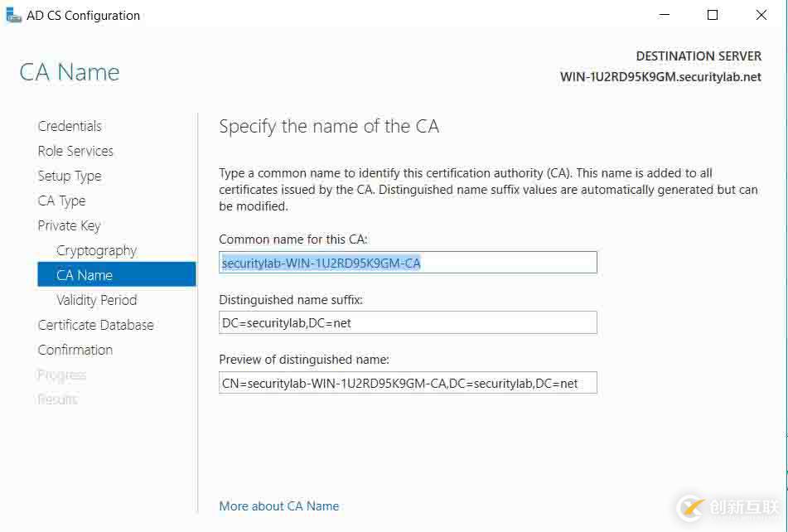
Task: Select Setup Type in the sidebar
Action: tap(70, 176)
